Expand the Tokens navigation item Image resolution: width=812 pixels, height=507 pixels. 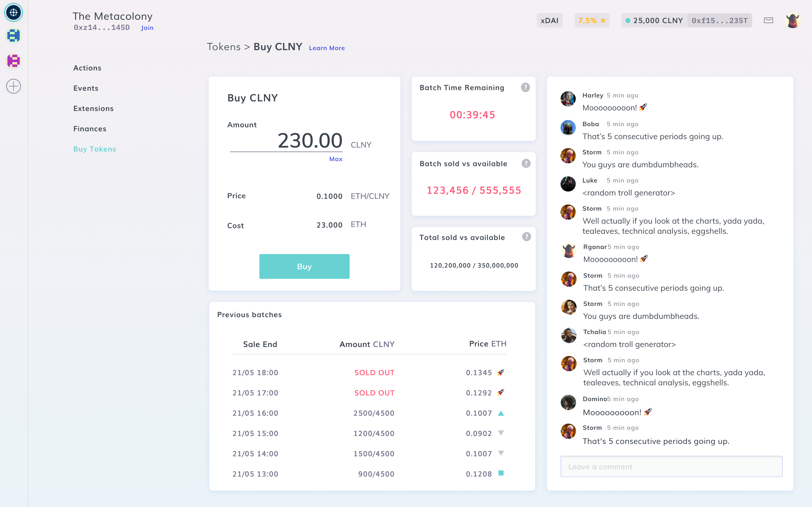(224, 46)
